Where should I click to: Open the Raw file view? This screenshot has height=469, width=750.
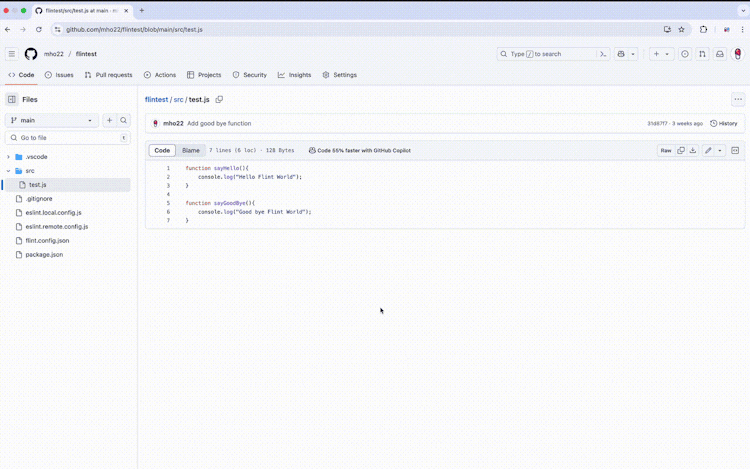coord(665,151)
